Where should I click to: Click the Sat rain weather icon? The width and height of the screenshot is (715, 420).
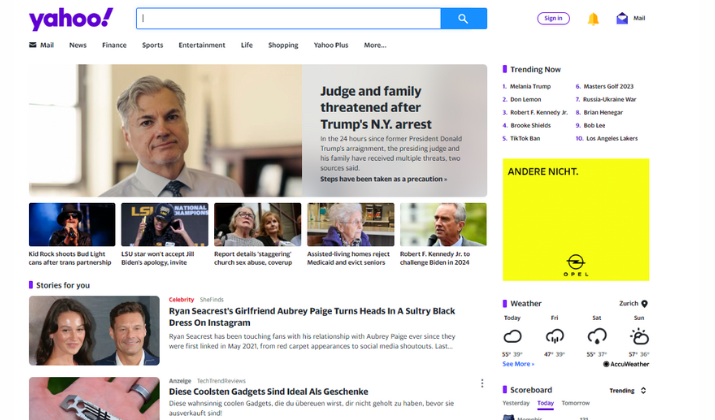click(x=596, y=337)
